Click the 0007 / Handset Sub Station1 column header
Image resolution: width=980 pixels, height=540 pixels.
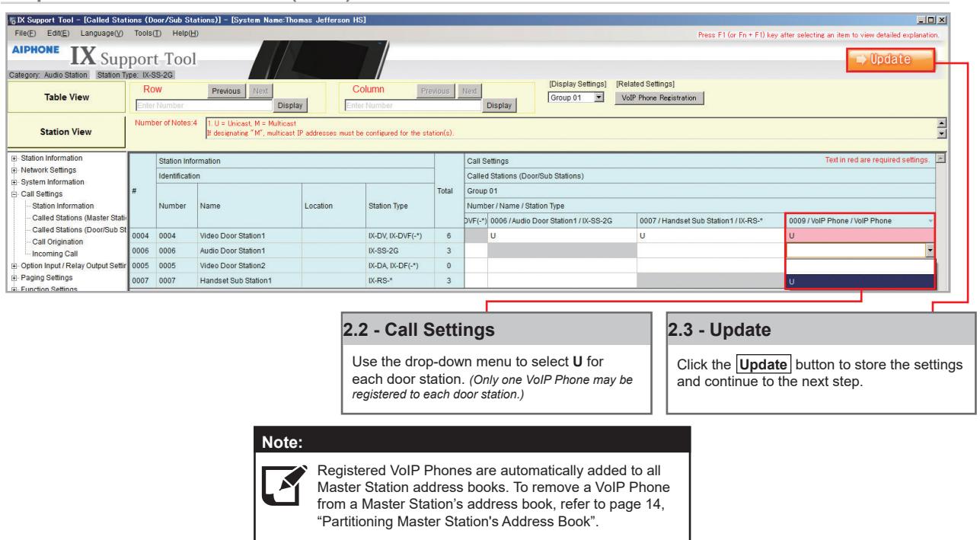(711, 220)
